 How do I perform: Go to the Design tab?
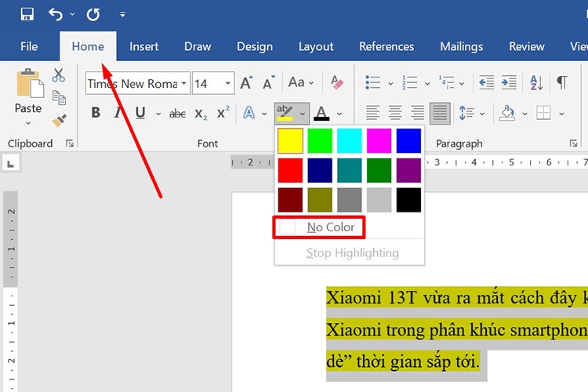pyautogui.click(x=255, y=46)
